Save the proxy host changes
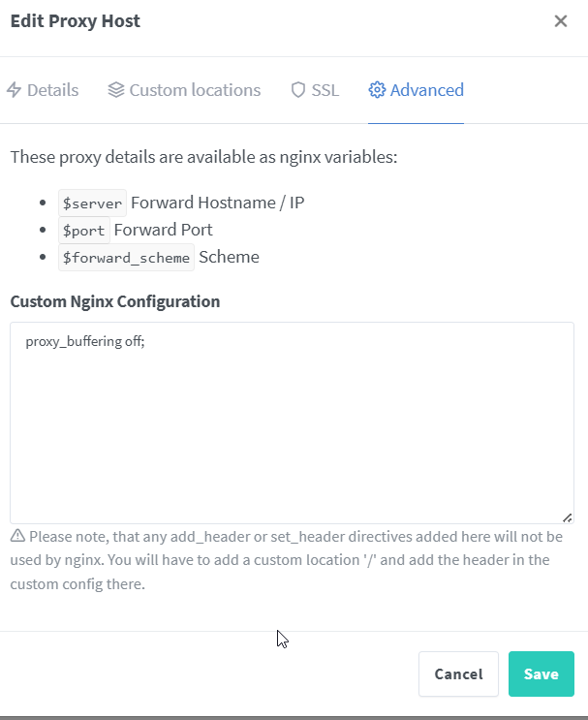The image size is (588, 720). (541, 673)
